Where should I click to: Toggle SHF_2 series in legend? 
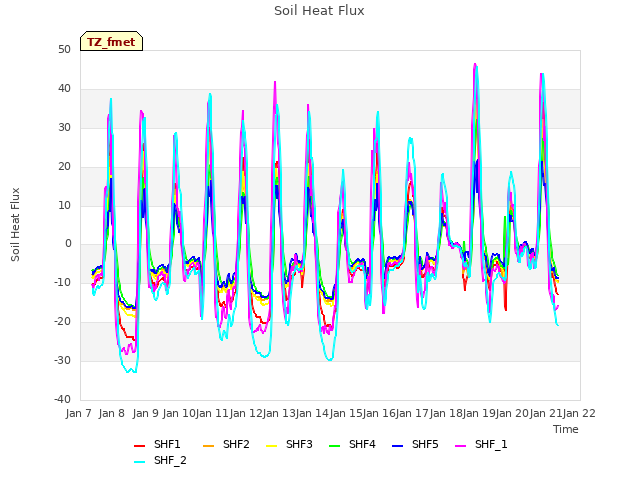(x=160, y=460)
